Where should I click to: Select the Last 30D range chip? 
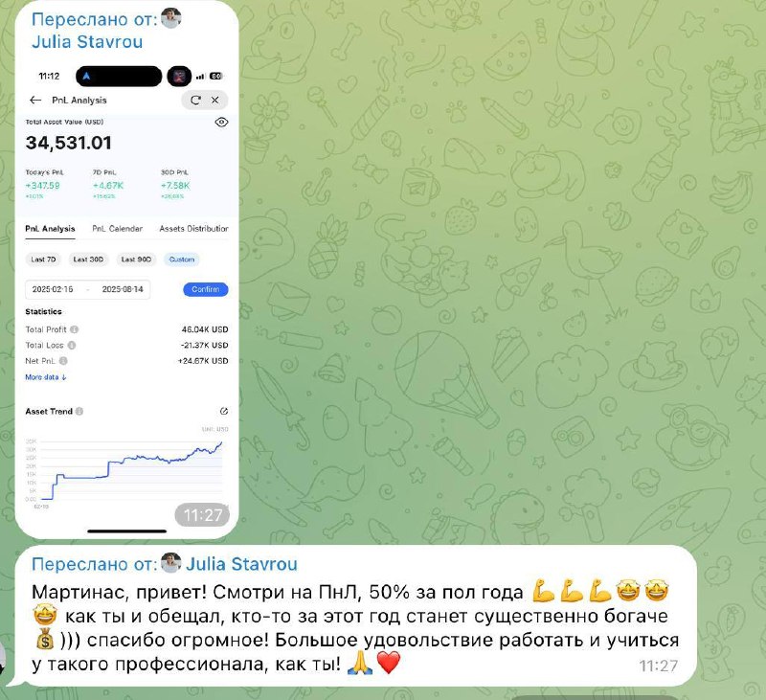88,260
